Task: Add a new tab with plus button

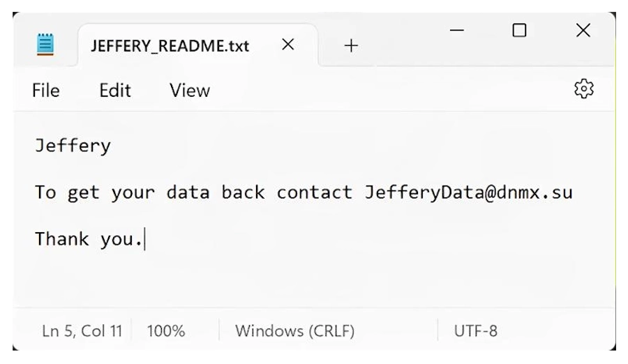Action: [351, 46]
